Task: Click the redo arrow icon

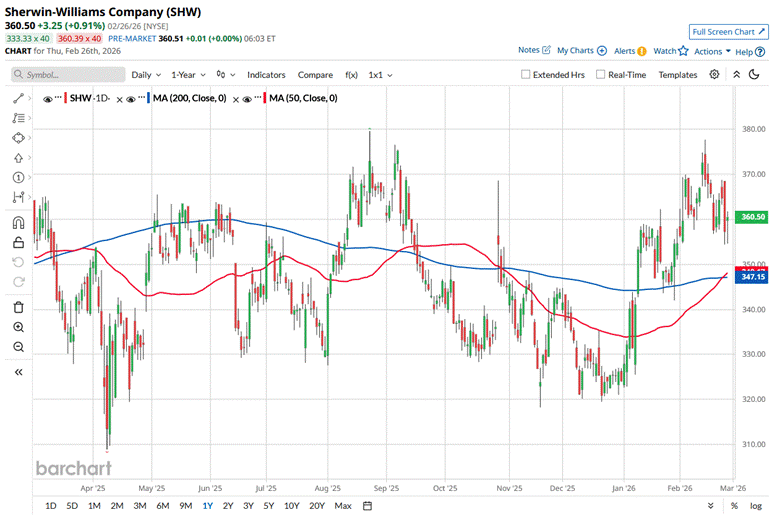Action: point(18,282)
